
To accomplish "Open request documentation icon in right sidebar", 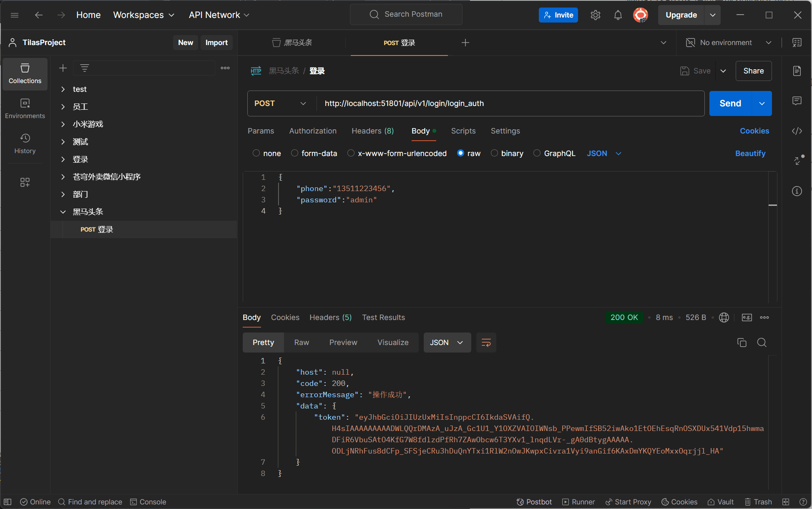I will pyautogui.click(x=797, y=71).
